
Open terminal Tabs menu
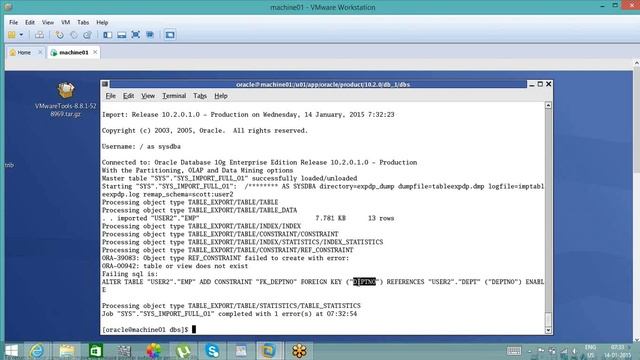click(200, 96)
